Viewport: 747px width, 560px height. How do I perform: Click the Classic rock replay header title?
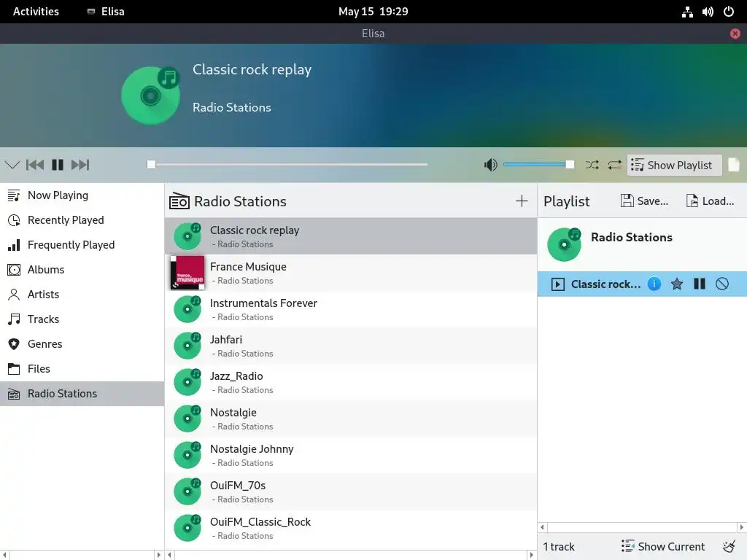[252, 69]
